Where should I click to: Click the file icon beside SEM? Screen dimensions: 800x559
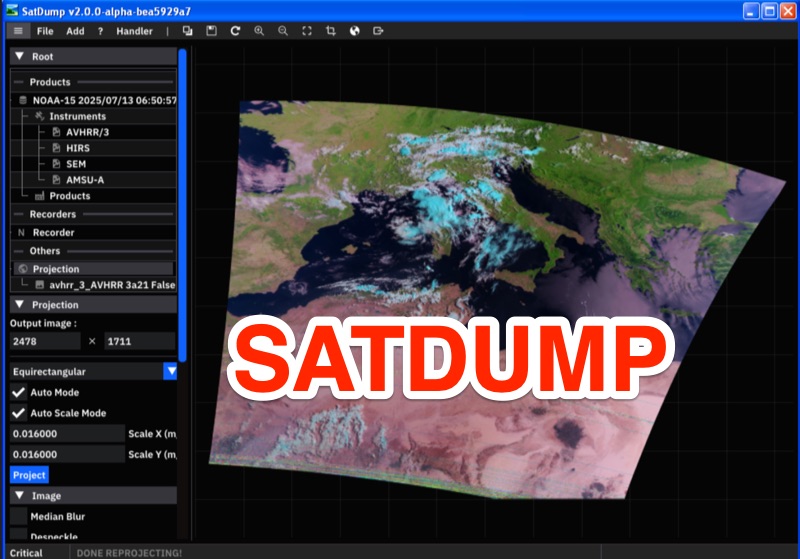tap(57, 164)
